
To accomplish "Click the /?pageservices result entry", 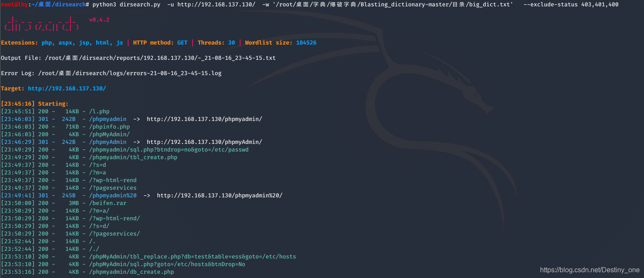I will (113, 188).
